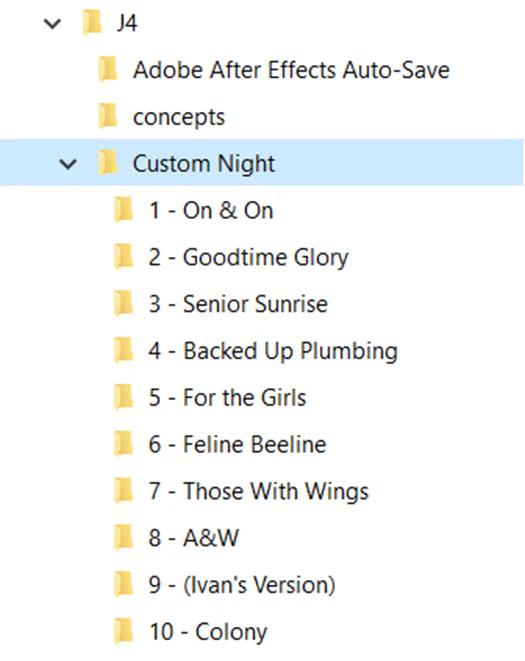
Task: Collapse the Custom Night folder chevron
Action: [68, 164]
